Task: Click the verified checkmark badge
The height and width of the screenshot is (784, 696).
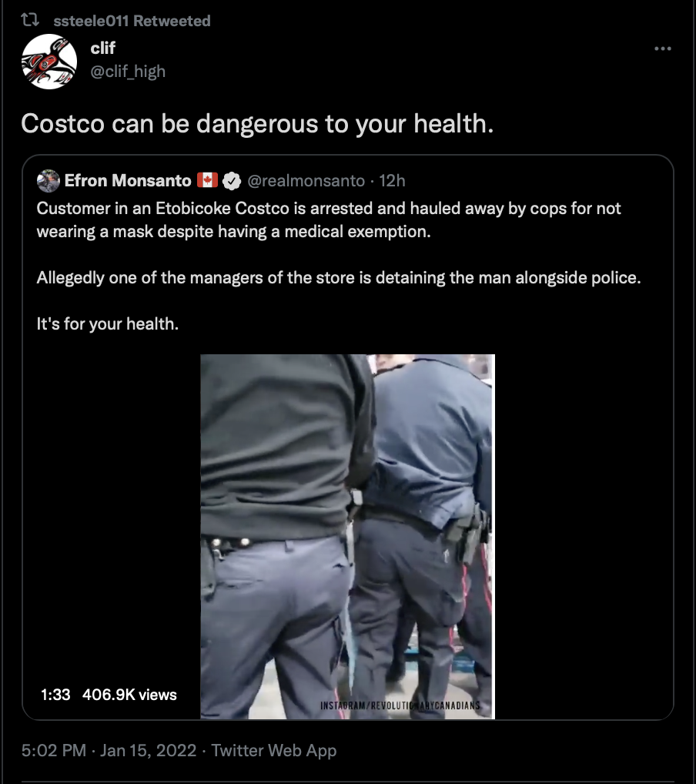Action: [x=232, y=180]
